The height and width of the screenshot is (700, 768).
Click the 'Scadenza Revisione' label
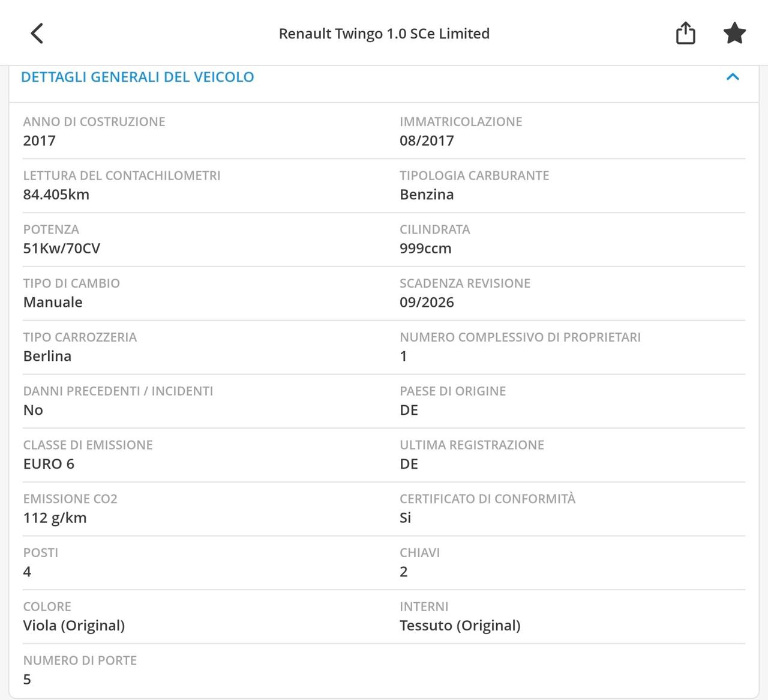pyautogui.click(x=465, y=283)
